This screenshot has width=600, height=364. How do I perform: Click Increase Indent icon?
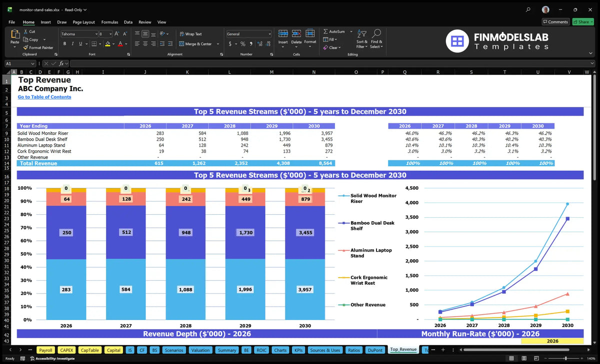pyautogui.click(x=170, y=44)
